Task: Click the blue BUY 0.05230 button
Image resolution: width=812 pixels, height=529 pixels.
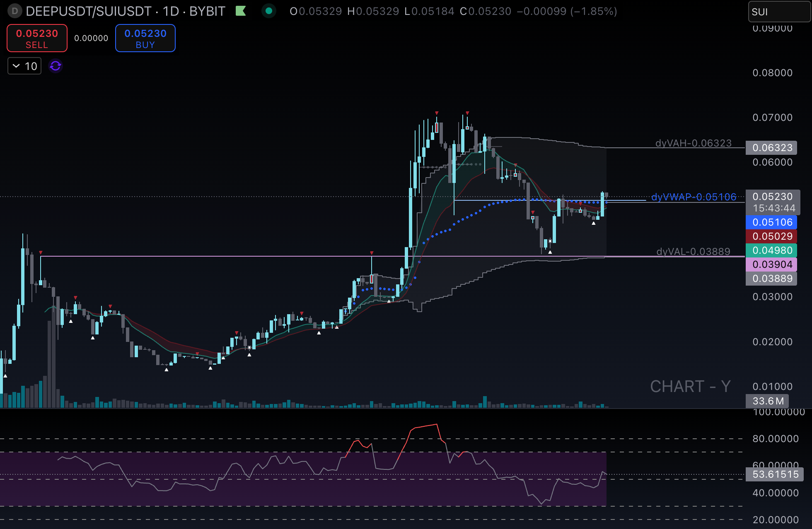Action: pos(145,38)
